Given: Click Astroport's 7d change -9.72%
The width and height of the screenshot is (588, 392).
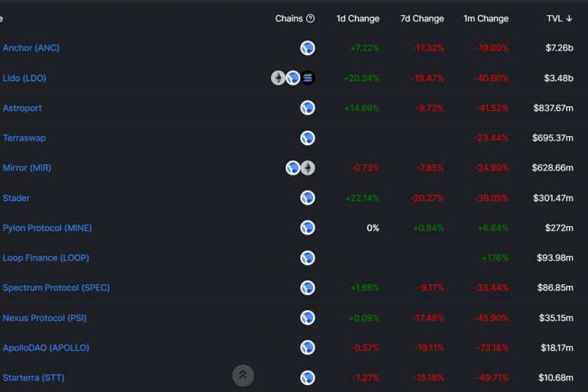Looking at the screenshot, I should (430, 108).
